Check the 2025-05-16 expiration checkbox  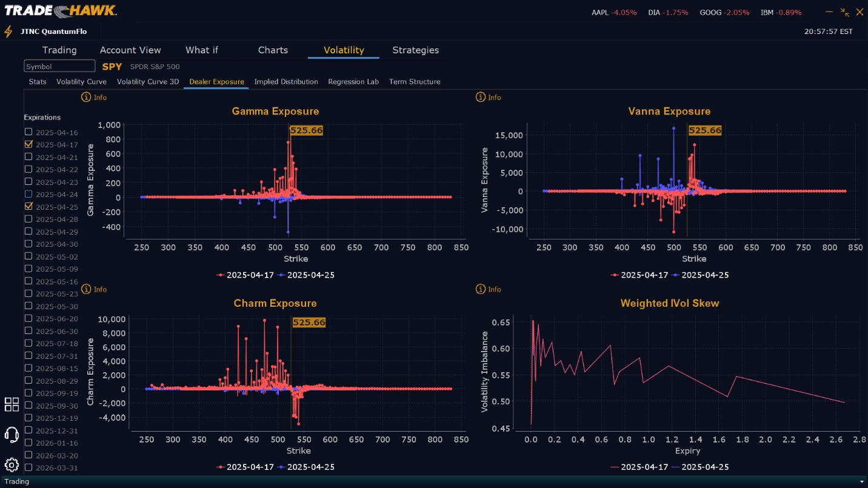coord(28,281)
